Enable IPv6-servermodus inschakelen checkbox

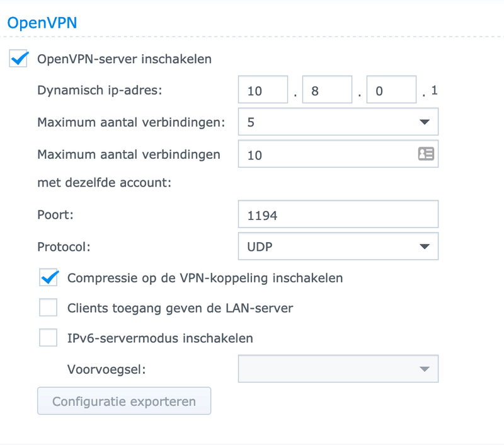[x=49, y=338]
